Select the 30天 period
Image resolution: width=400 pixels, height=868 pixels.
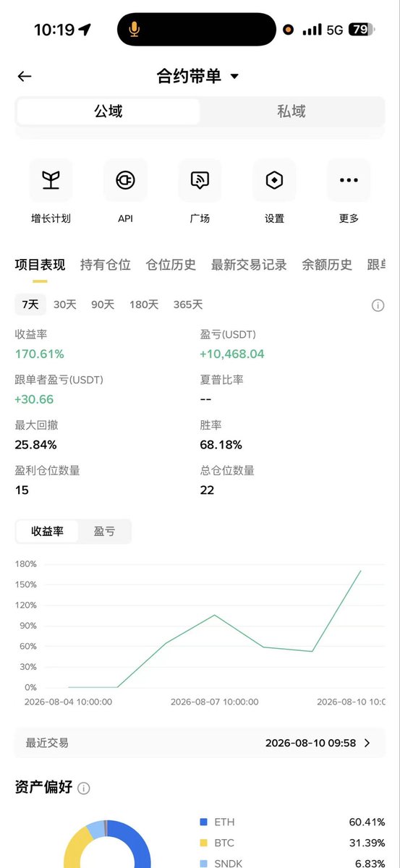pyautogui.click(x=65, y=305)
